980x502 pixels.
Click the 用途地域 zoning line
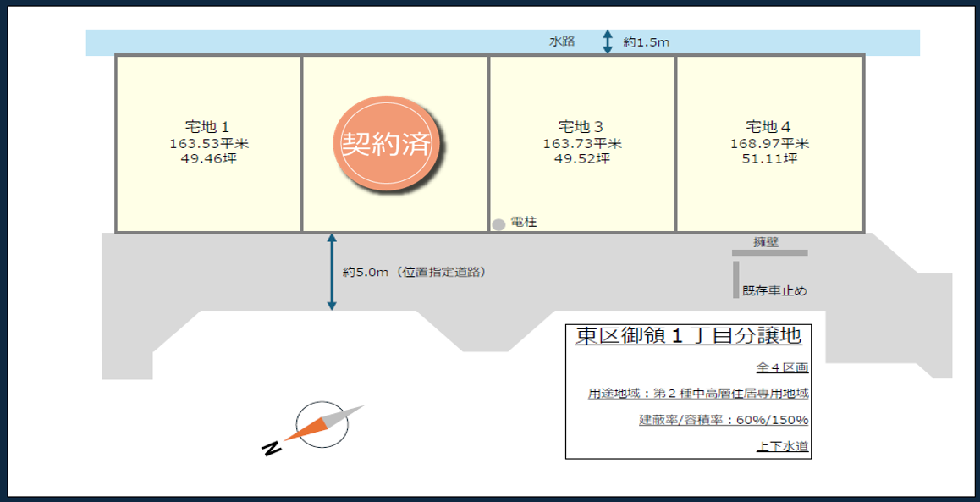tap(698, 394)
